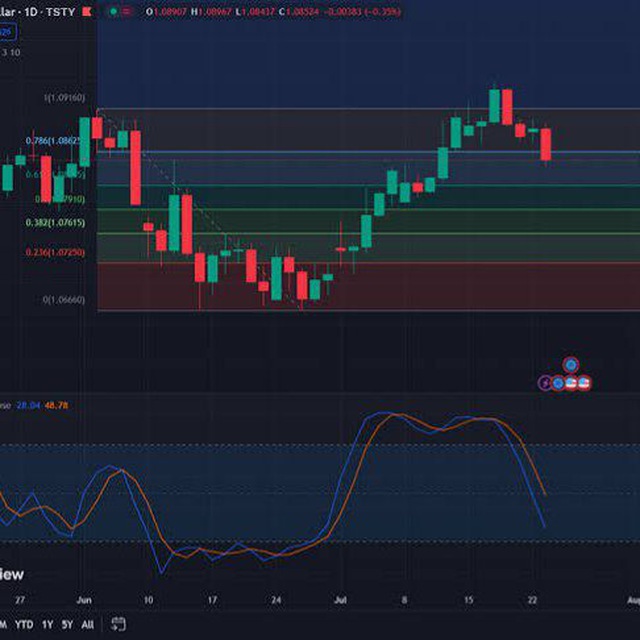Click the blue 28.04 indicator value
Viewport: 640px width, 640px height.
coord(28,405)
